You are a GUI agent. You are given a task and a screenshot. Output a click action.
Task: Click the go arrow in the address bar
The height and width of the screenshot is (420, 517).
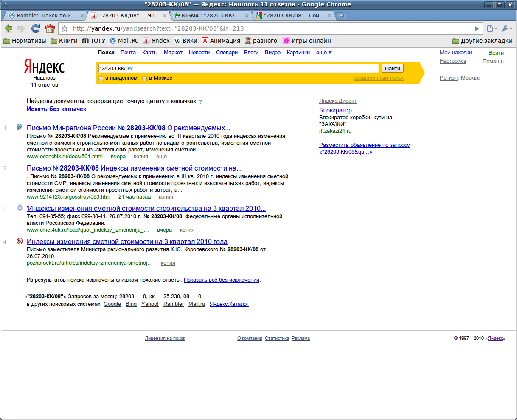(x=477, y=28)
